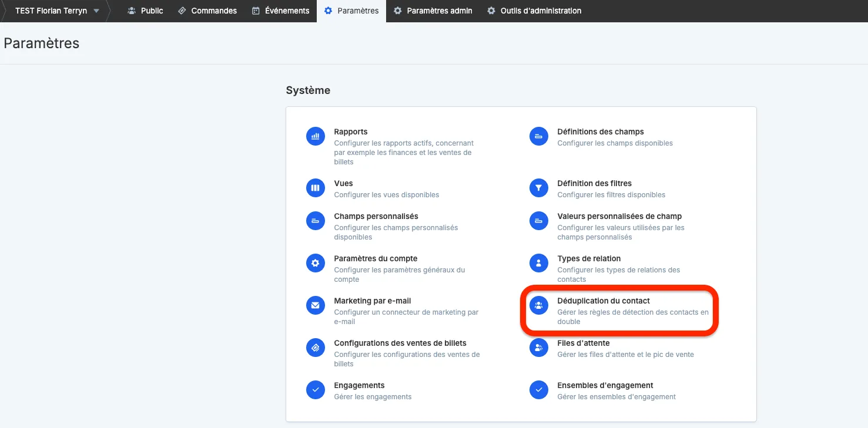Open the Paramètres du compte gear icon
The image size is (868, 428).
click(316, 263)
